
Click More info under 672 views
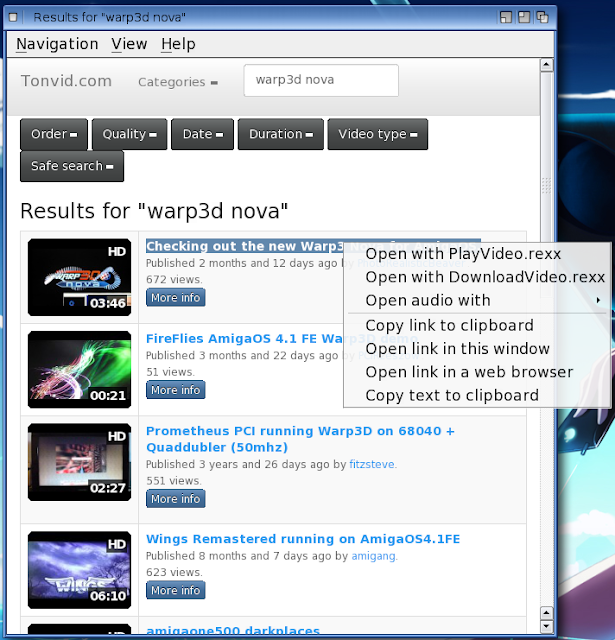(x=175, y=298)
